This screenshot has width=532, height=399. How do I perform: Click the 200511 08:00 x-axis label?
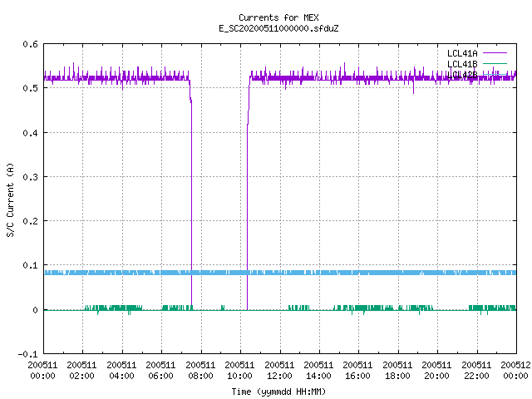[x=200, y=370]
